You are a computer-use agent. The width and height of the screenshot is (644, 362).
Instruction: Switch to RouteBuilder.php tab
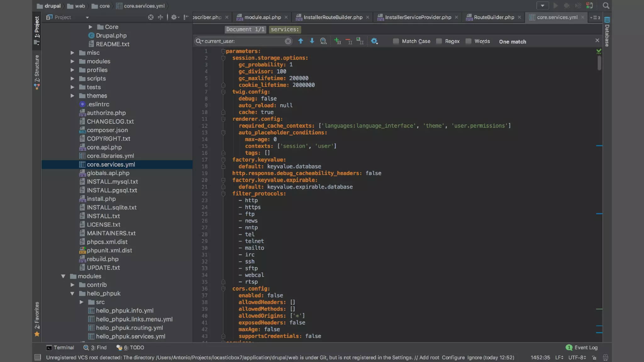(x=494, y=17)
